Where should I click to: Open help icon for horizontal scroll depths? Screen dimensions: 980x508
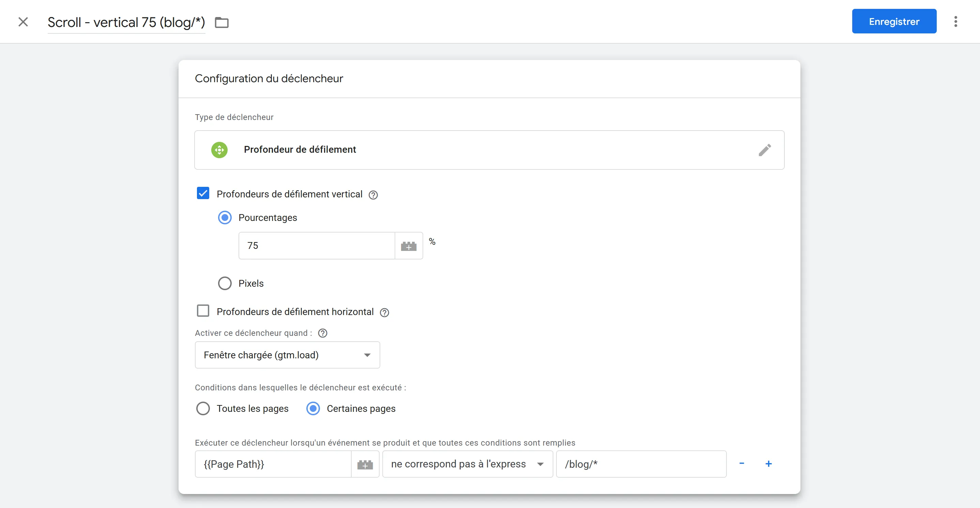coord(385,312)
